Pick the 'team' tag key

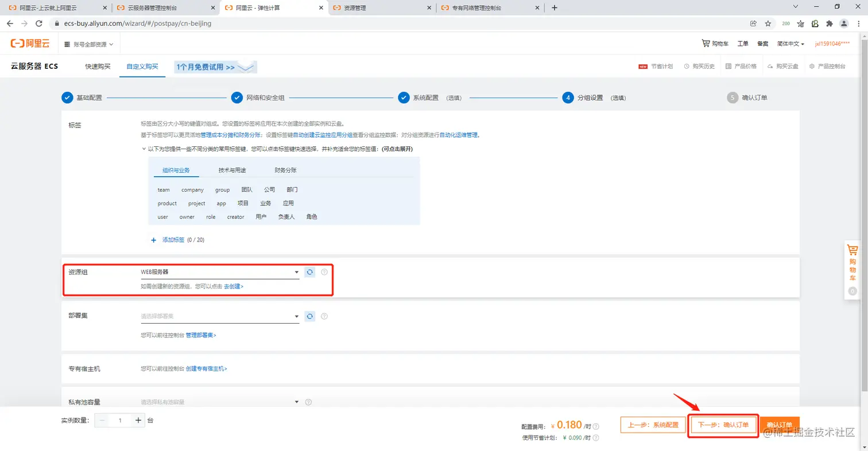(164, 189)
